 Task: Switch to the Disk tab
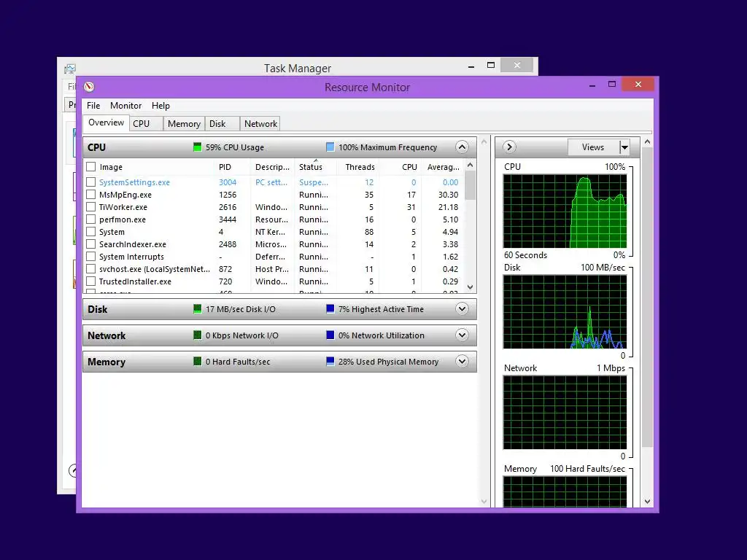coord(222,124)
